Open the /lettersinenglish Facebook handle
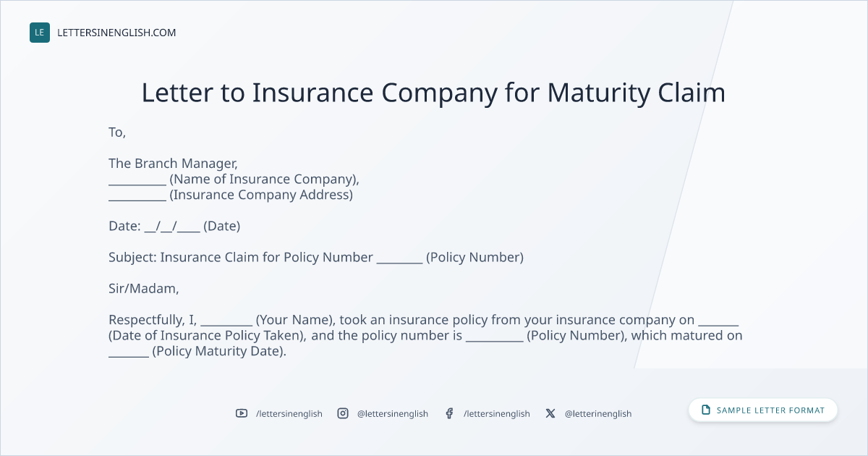868x456 pixels. tap(497, 413)
